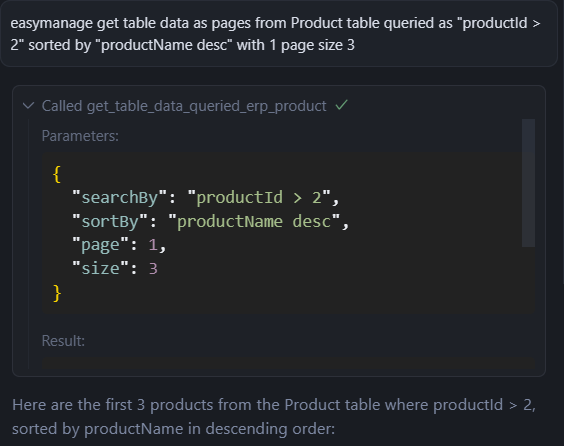Click the "page" key in JSON

100,245
